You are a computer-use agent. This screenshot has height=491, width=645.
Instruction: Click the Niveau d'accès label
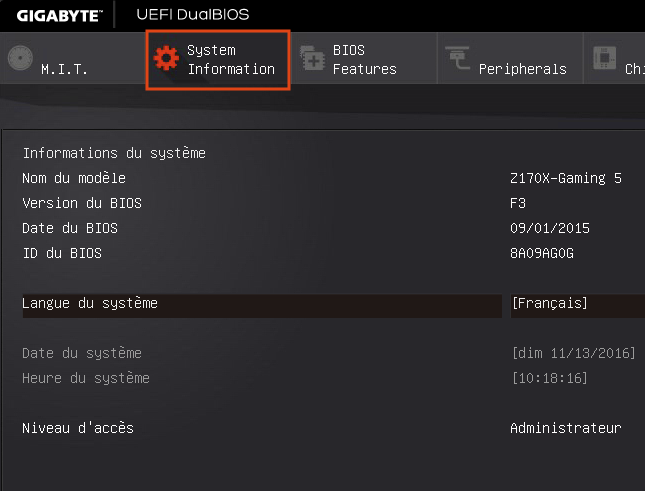click(x=78, y=428)
